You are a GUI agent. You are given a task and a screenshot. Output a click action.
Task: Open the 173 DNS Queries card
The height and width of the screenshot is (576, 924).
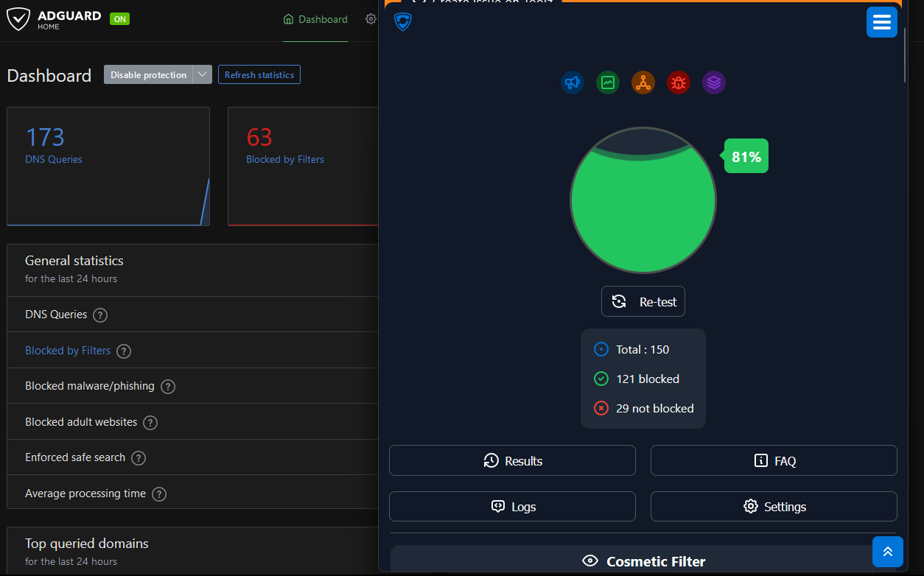(x=108, y=166)
